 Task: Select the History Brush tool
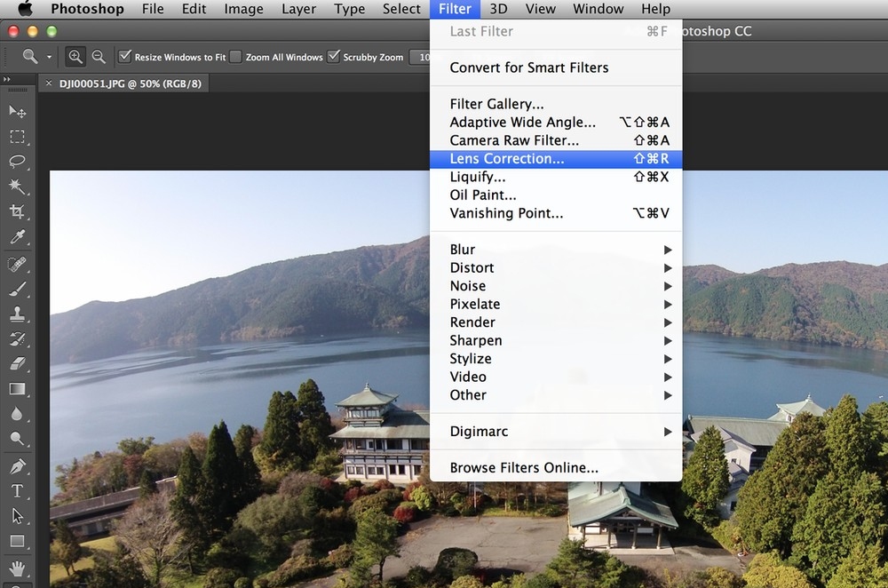18,338
